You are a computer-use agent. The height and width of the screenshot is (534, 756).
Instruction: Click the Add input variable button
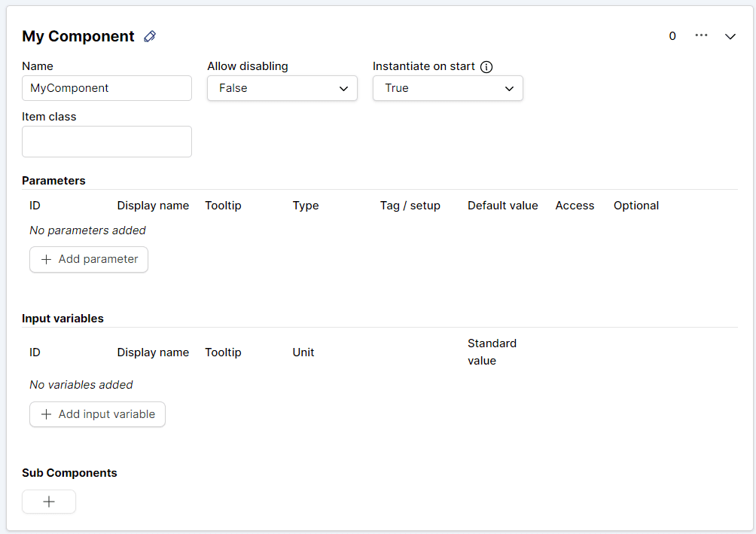point(97,414)
